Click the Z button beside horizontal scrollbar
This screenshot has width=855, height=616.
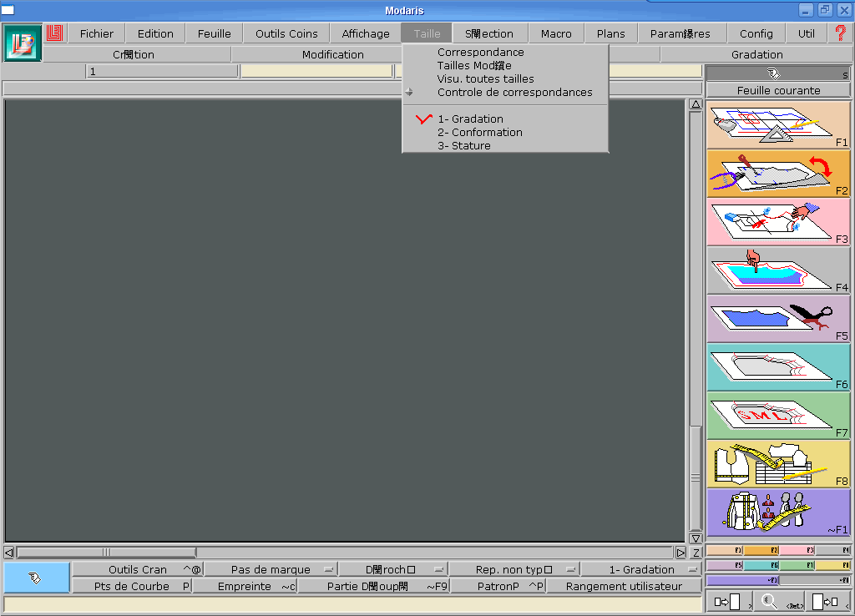[696, 553]
